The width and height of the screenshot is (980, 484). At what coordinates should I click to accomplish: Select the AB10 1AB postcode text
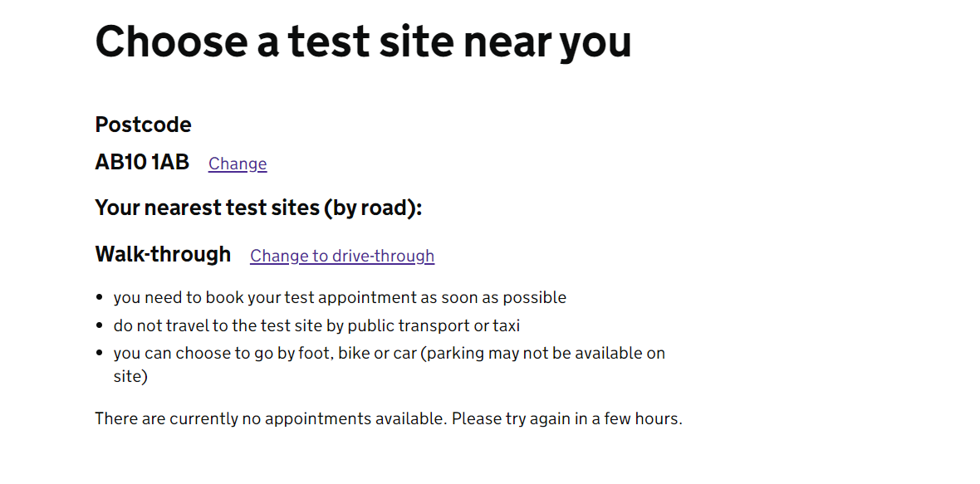[142, 163]
